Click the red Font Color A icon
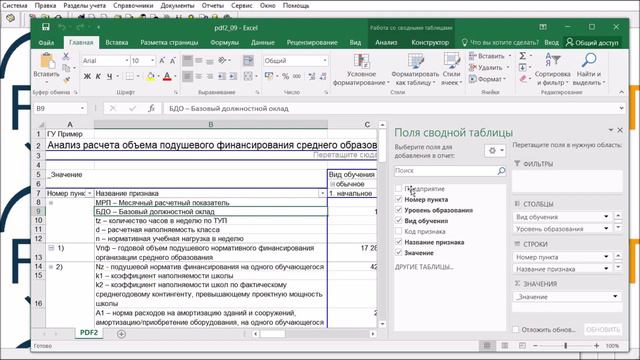The image size is (640, 360). [167, 76]
